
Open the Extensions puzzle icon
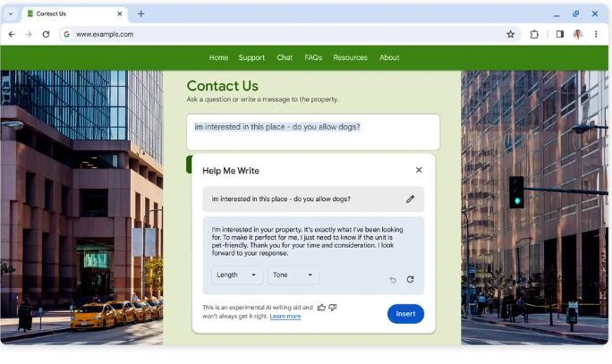(x=534, y=34)
